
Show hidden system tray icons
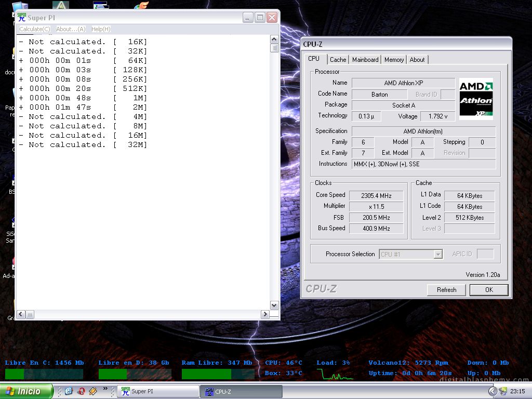[493, 391]
